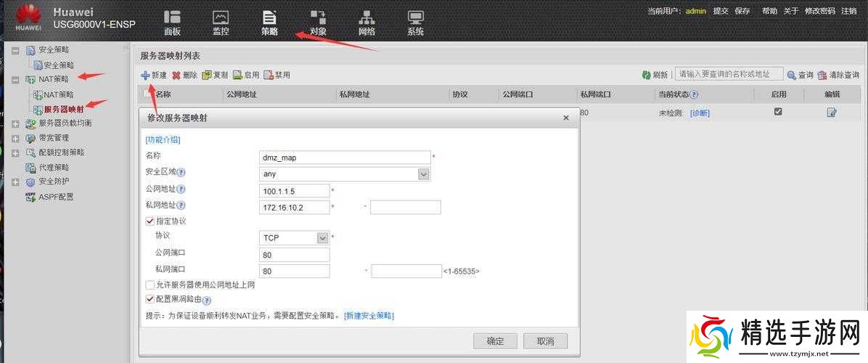868x363 pixels.
Task: Open the 监控 monitor icon
Action: 221,17
